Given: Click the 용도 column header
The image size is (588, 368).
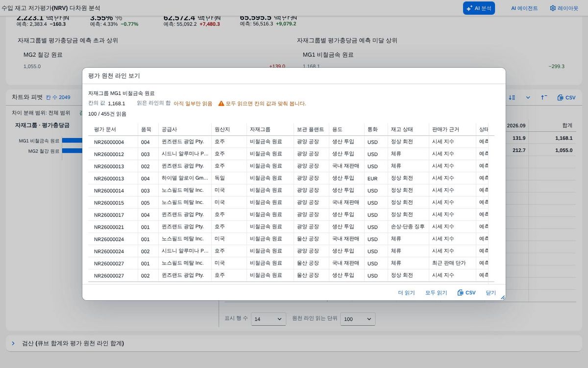Looking at the screenshot, I should (x=346, y=130).
